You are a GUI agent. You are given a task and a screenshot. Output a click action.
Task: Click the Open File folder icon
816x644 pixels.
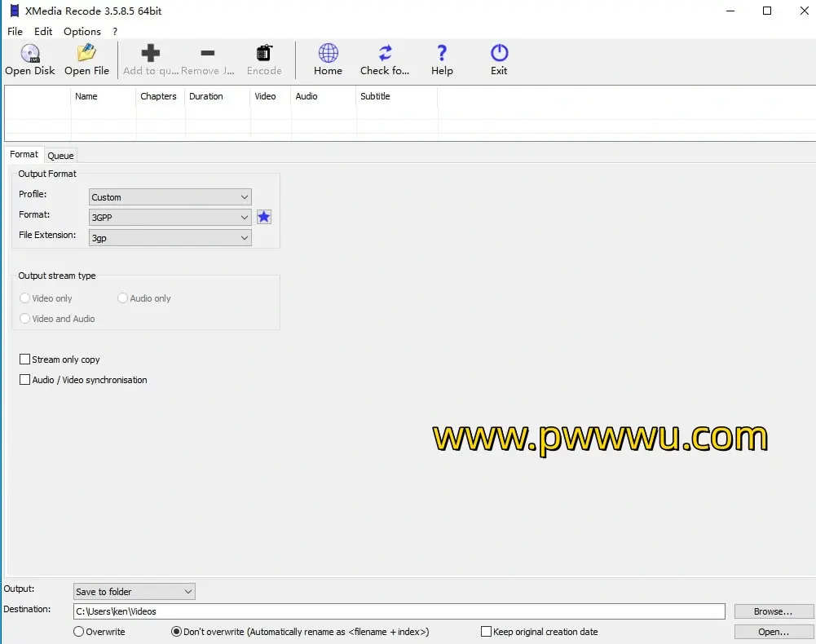pyautogui.click(x=86, y=54)
